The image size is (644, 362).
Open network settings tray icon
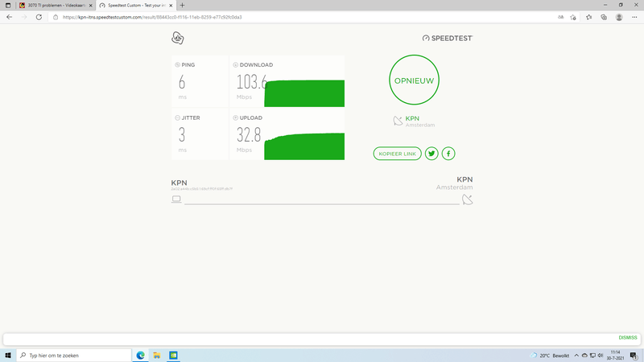tap(592, 356)
